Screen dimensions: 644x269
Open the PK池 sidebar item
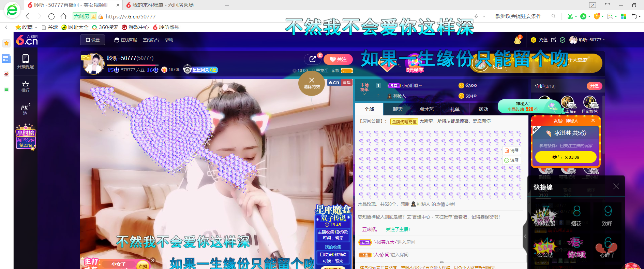tap(26, 109)
